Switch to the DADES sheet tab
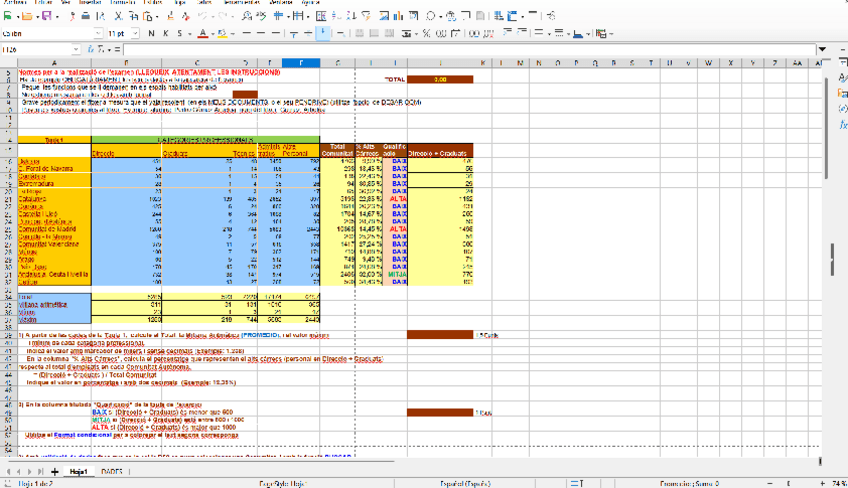Viewport: 848px width, 488px height. tap(112, 470)
